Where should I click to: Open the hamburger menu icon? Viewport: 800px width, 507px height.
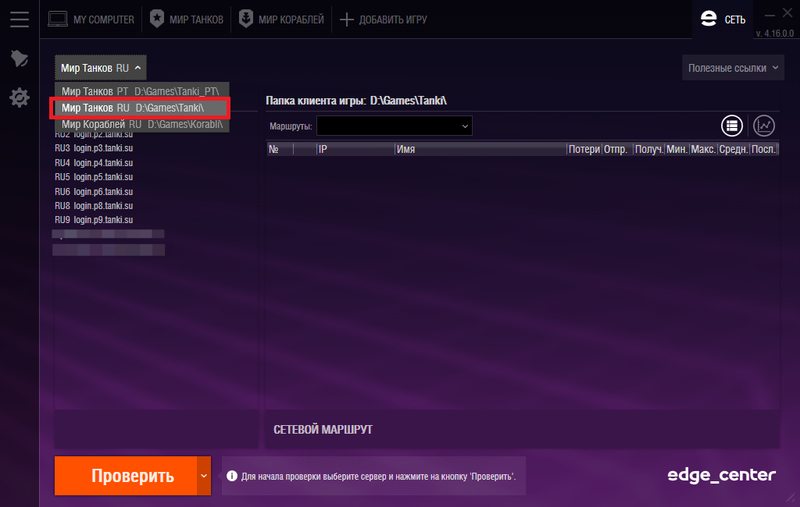click(x=19, y=19)
